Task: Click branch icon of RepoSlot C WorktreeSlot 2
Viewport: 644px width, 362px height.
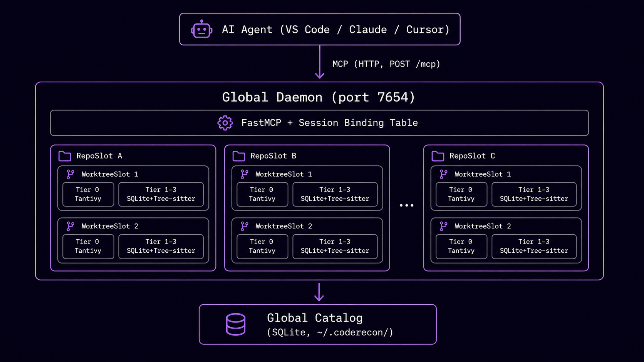Action: pos(443,226)
